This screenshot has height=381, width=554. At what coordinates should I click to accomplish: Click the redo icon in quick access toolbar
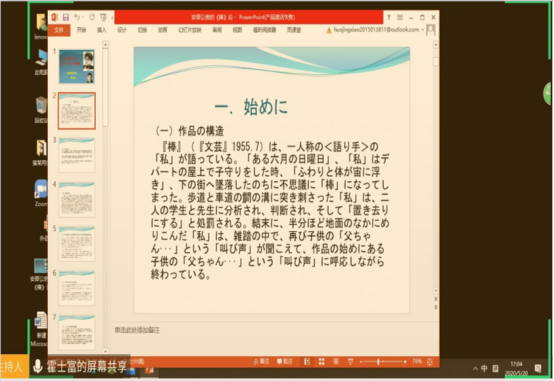pyautogui.click(x=92, y=17)
